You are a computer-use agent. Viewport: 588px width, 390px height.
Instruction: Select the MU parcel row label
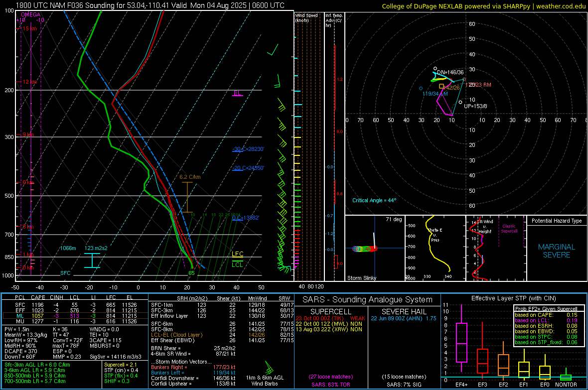[x=20, y=321]
